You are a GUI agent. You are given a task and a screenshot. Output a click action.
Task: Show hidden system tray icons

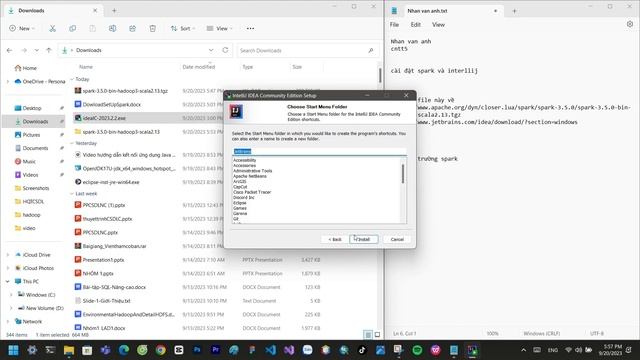(x=524, y=350)
